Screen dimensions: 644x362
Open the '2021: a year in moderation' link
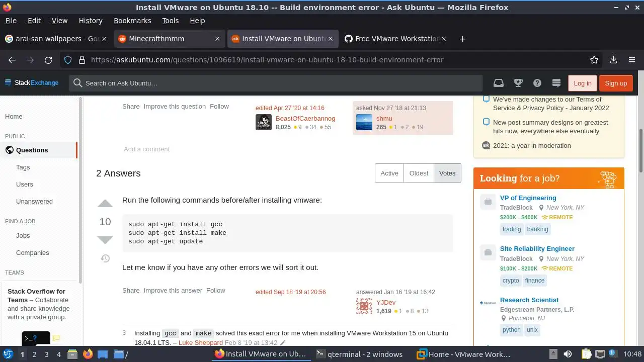[532, 145]
